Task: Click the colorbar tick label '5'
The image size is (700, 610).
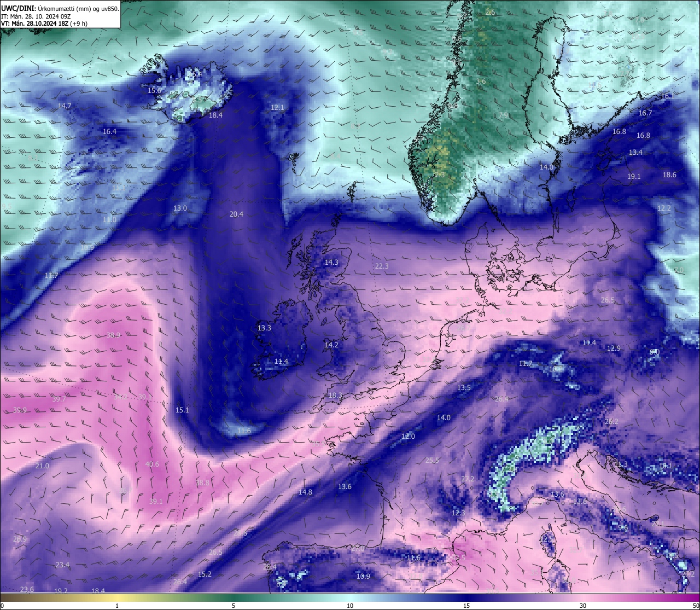Action: (234, 606)
